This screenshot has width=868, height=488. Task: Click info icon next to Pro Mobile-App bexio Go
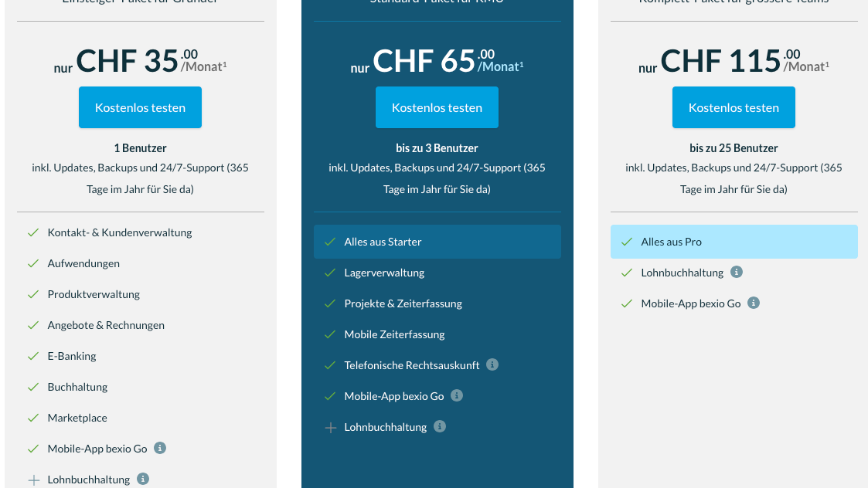457,395
